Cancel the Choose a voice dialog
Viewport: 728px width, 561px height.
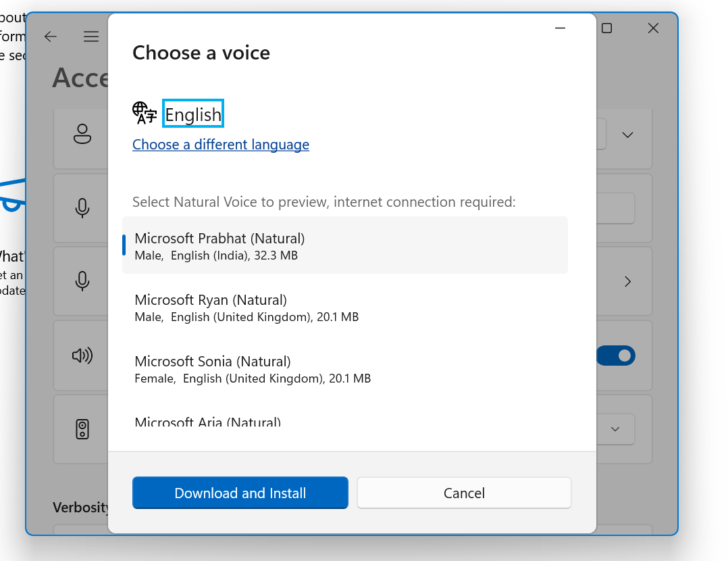[x=464, y=493]
